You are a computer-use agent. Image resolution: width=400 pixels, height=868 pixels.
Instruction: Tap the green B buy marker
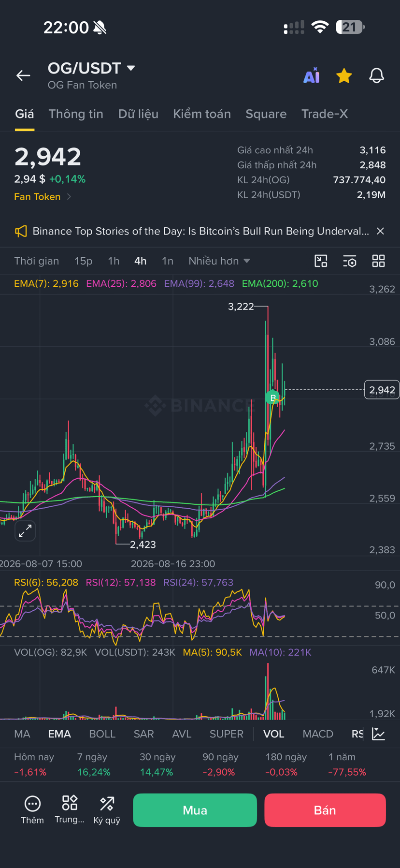coord(273,397)
